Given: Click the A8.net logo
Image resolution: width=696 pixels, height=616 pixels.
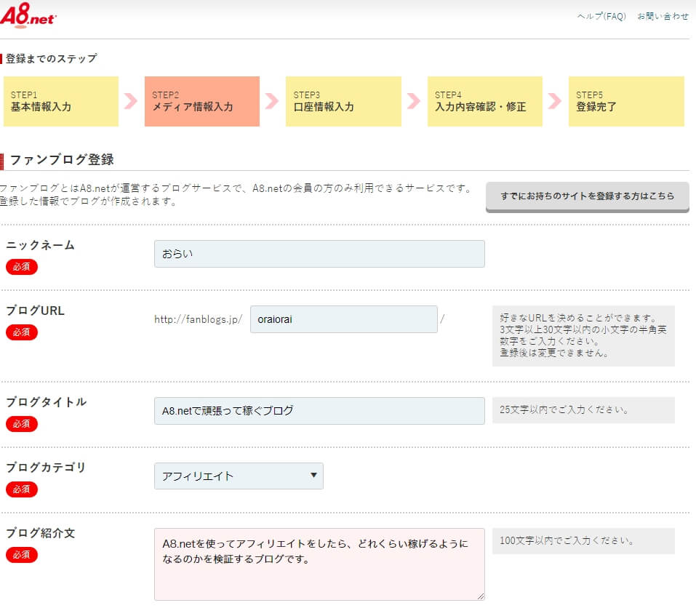Looking at the screenshot, I should (28, 15).
